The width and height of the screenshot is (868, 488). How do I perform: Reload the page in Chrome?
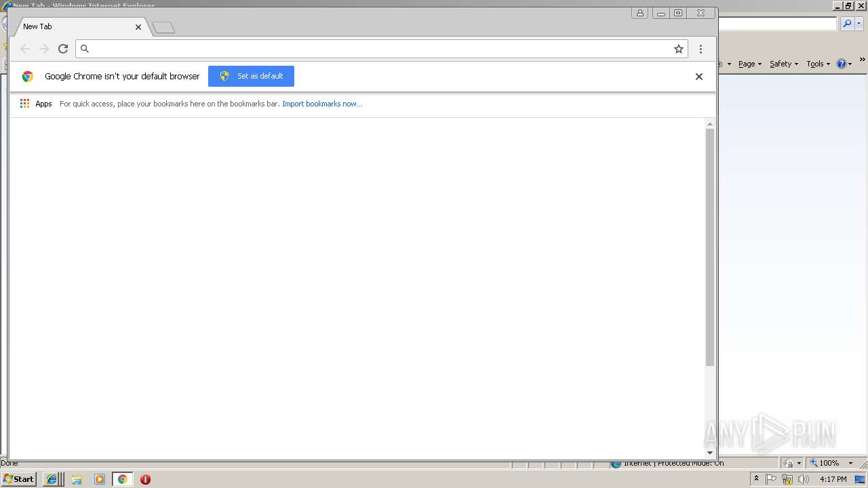tap(63, 49)
